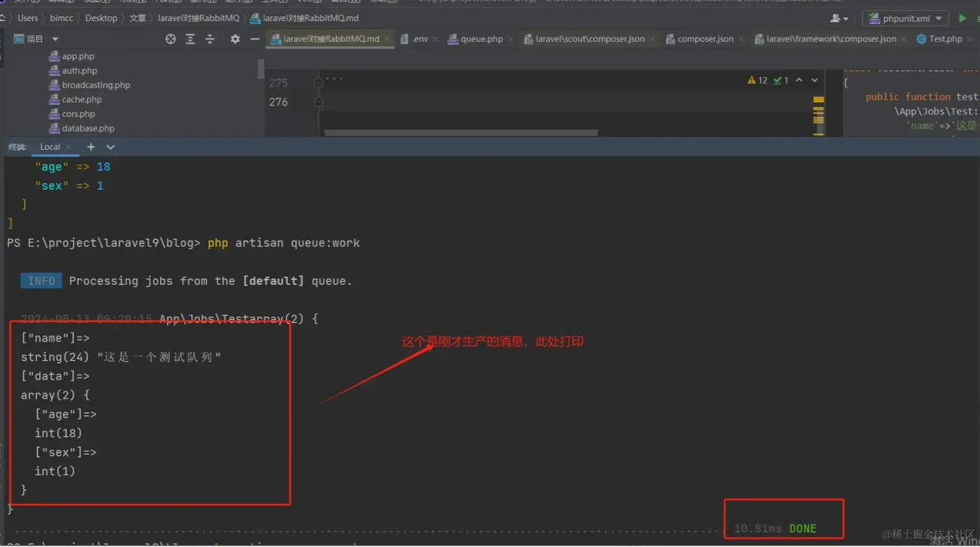Click the laravel对接RabbitMQ folder breadcrumb
The height and width of the screenshot is (547, 980).
point(199,18)
